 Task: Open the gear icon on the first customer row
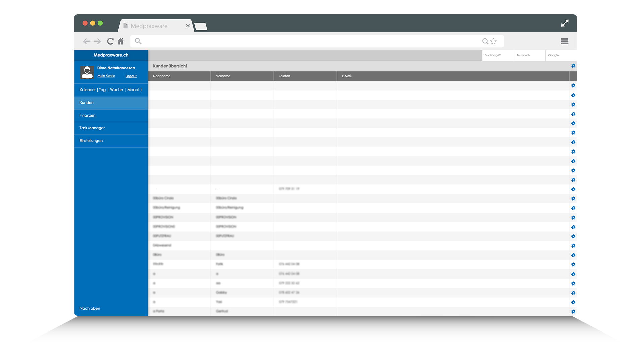[573, 85]
